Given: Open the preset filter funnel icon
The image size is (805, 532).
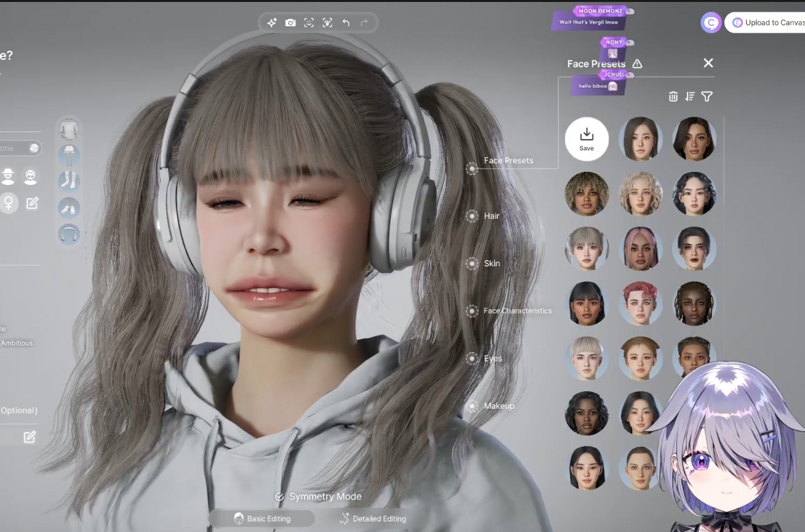Looking at the screenshot, I should [x=707, y=96].
